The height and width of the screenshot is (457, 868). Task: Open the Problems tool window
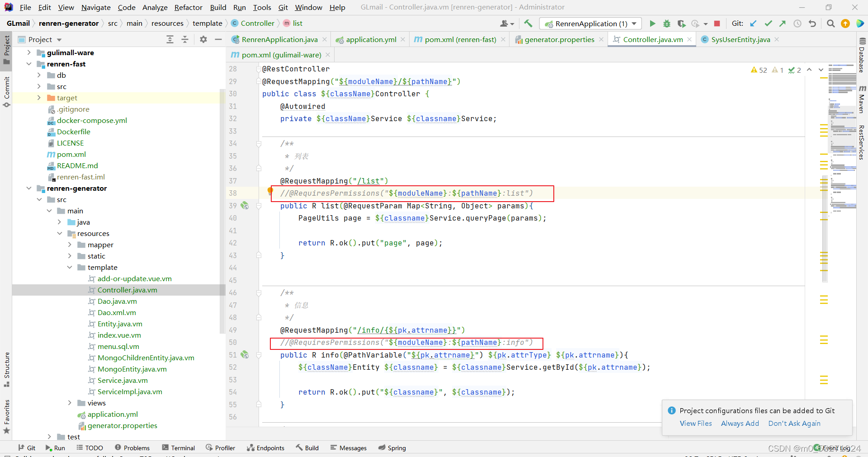[x=132, y=448]
